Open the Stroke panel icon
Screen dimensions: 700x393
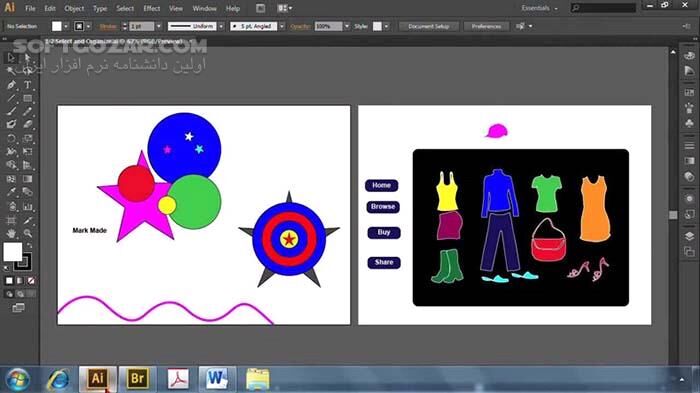pyautogui.click(x=689, y=146)
